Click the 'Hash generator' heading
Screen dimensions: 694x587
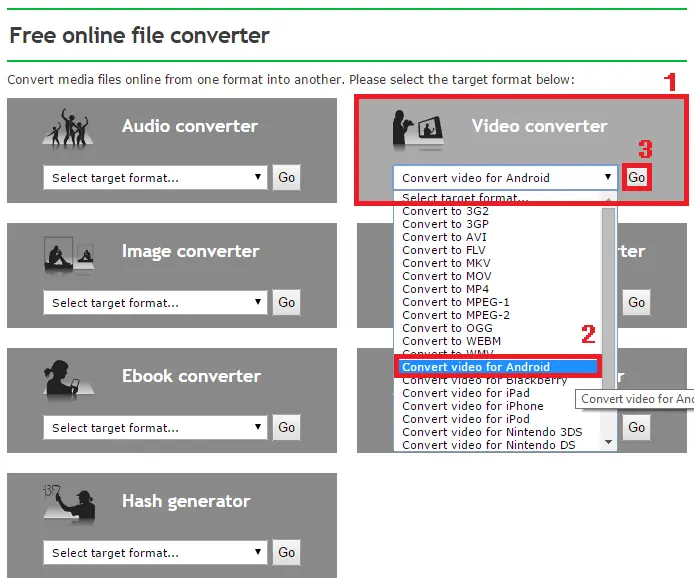[186, 501]
